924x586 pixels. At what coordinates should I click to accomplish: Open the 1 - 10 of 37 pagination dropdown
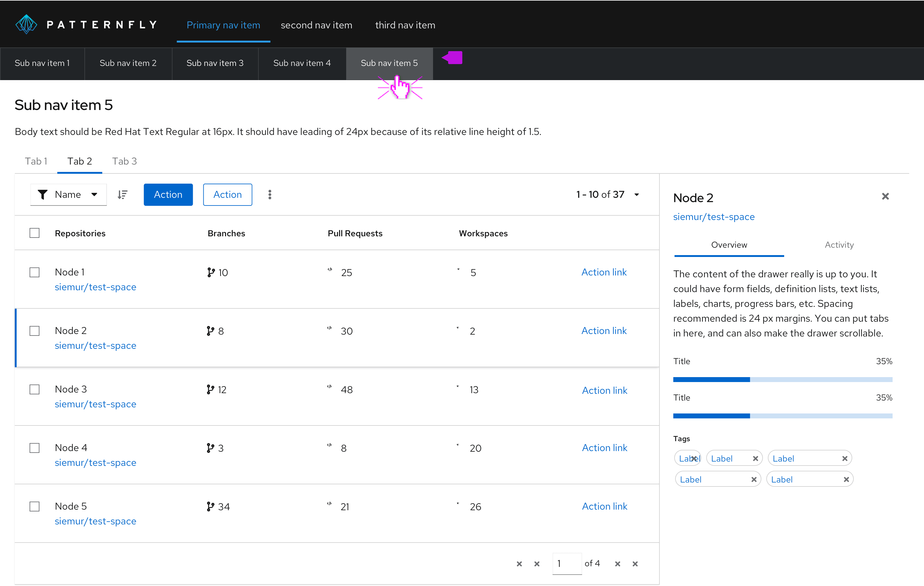(x=637, y=195)
